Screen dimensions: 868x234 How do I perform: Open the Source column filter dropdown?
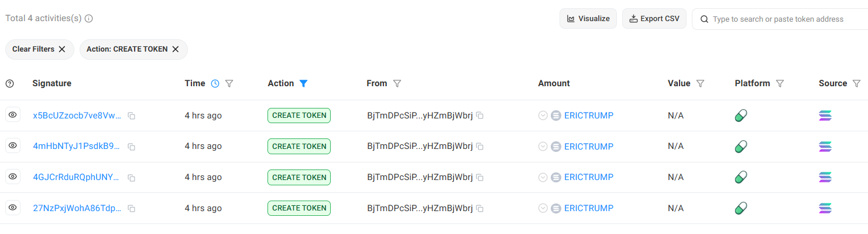pyautogui.click(x=856, y=84)
